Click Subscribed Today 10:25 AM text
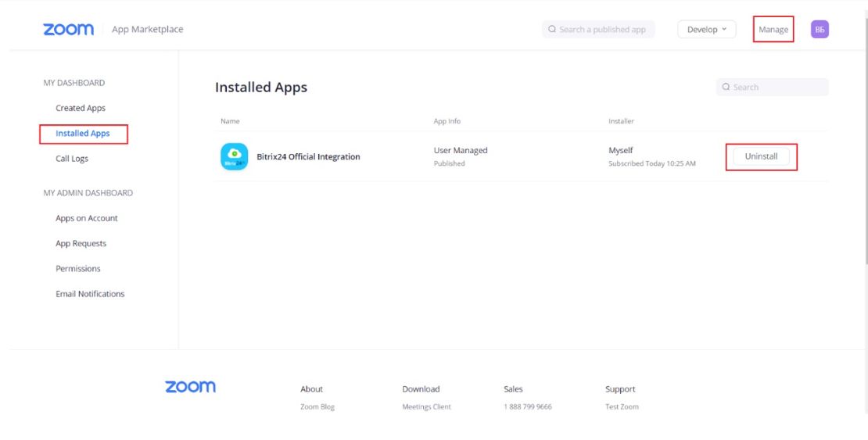Image resolution: width=868 pixels, height=440 pixels. [652, 164]
